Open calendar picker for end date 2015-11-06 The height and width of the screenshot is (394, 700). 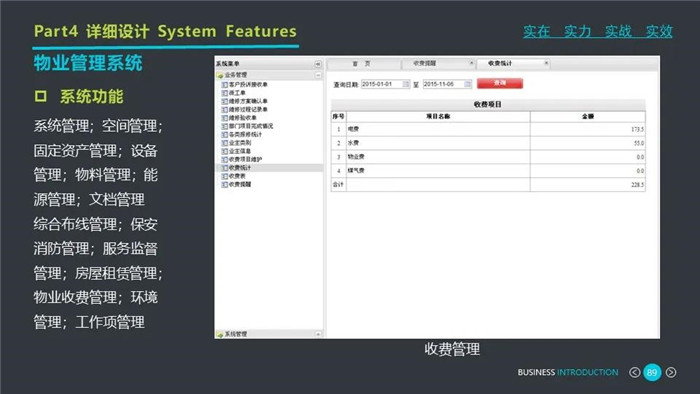467,84
